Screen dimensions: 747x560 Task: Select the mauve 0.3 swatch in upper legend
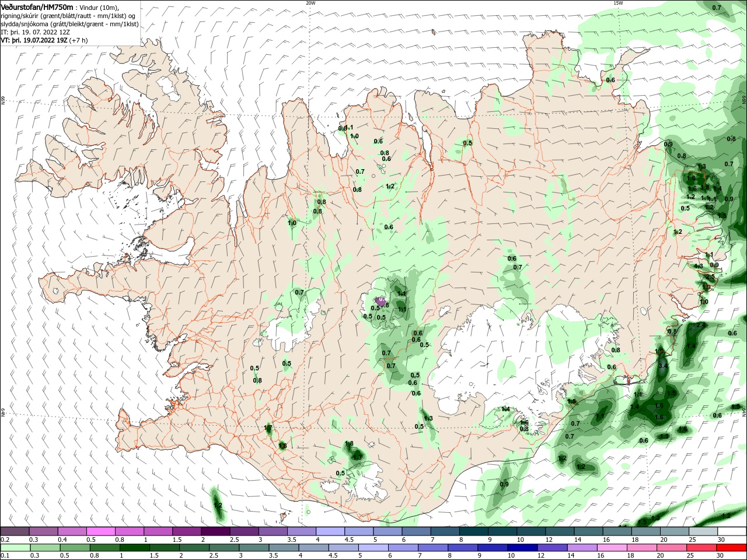tap(44, 531)
